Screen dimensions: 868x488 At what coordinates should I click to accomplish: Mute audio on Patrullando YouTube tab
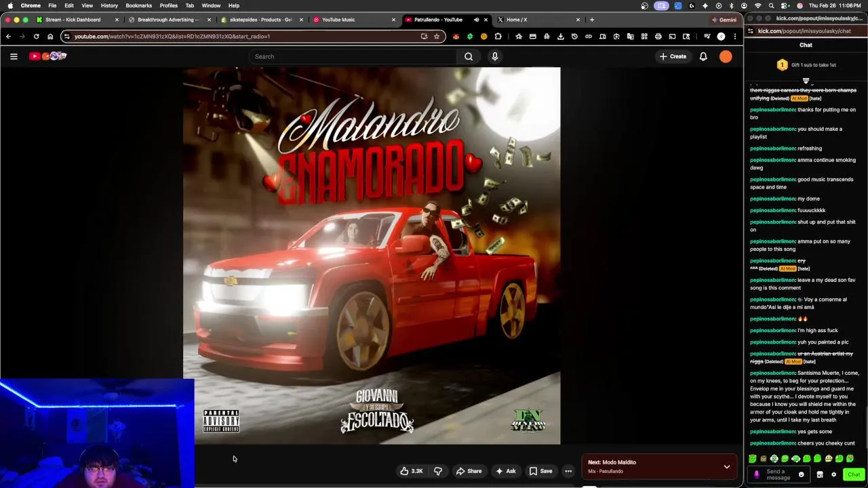point(476,20)
